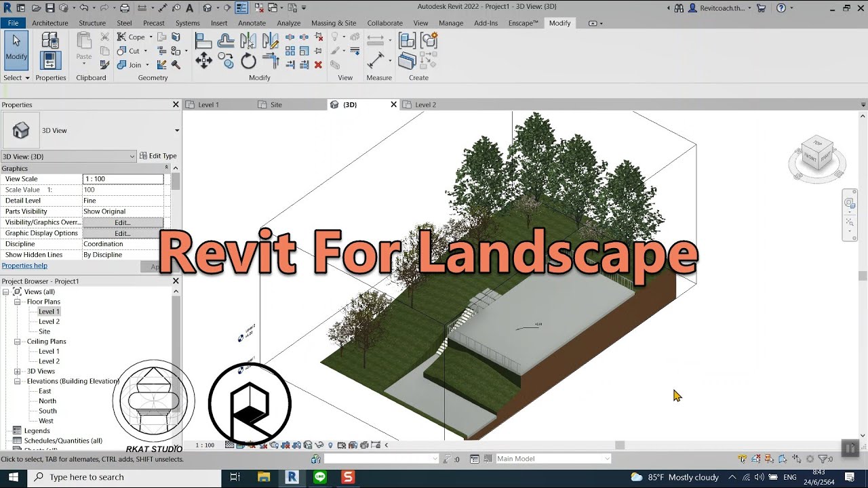Toggle Thin Lines in the quick access toolbar
Image resolution: width=868 pixels, height=488 pixels.
pos(241,8)
